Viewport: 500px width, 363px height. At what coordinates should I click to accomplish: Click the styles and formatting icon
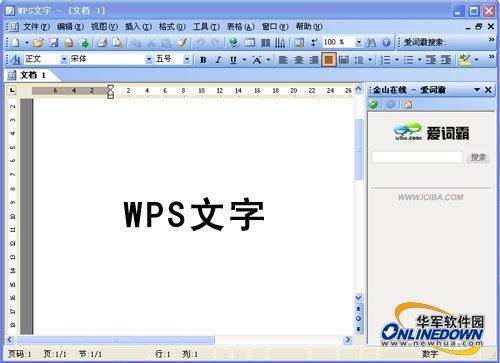pos(15,60)
